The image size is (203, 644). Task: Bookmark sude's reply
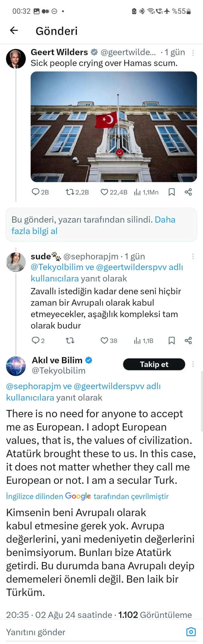(x=172, y=340)
